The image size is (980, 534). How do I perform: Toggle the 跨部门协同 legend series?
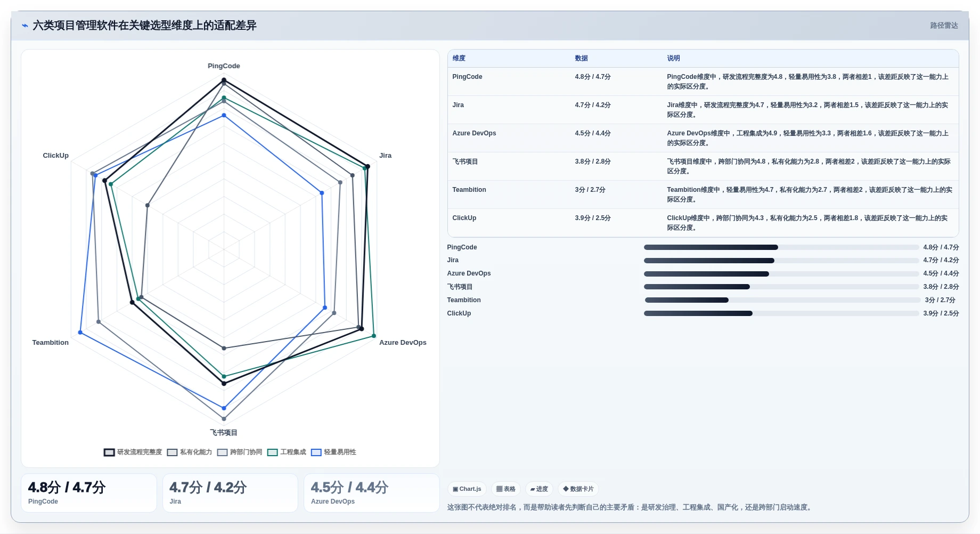[x=239, y=452]
